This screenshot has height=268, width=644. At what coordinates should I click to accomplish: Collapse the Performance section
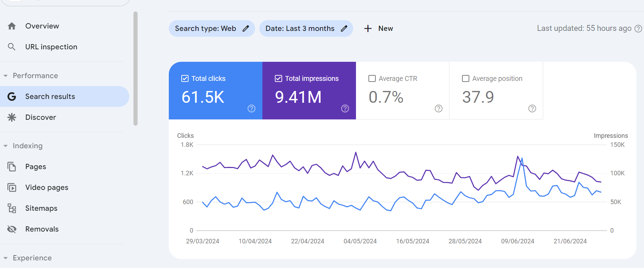6,76
